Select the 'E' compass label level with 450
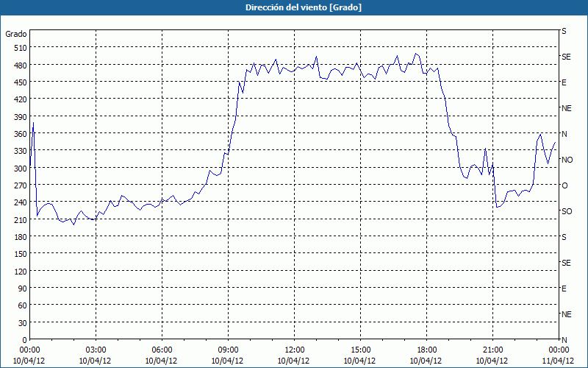The height and width of the screenshot is (368, 588). pyautogui.click(x=564, y=82)
